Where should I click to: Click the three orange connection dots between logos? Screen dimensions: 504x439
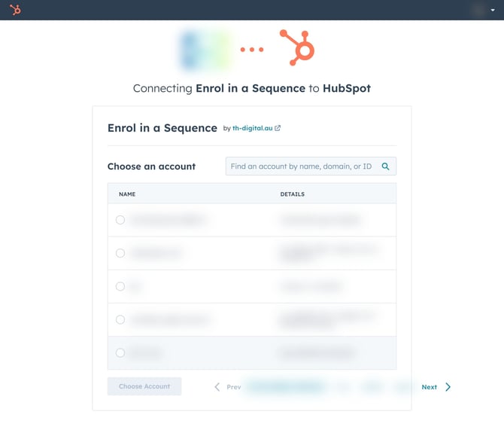tap(252, 50)
